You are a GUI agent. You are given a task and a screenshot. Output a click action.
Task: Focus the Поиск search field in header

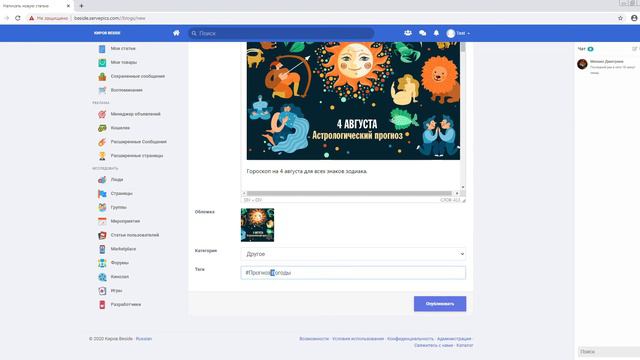coord(281,33)
